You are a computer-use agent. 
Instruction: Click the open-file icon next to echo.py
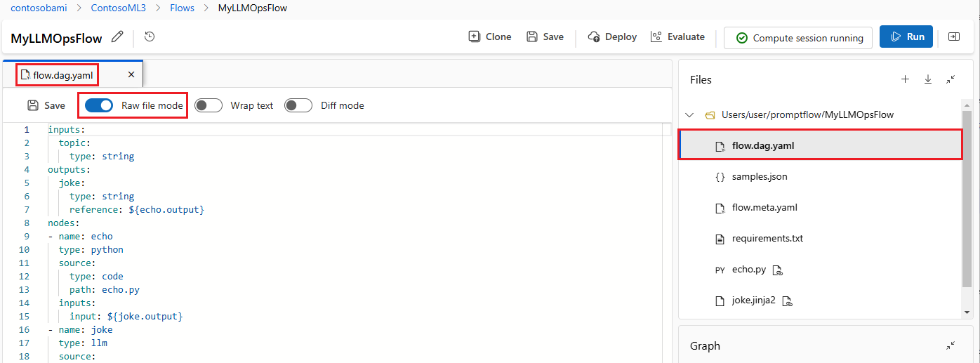(778, 270)
